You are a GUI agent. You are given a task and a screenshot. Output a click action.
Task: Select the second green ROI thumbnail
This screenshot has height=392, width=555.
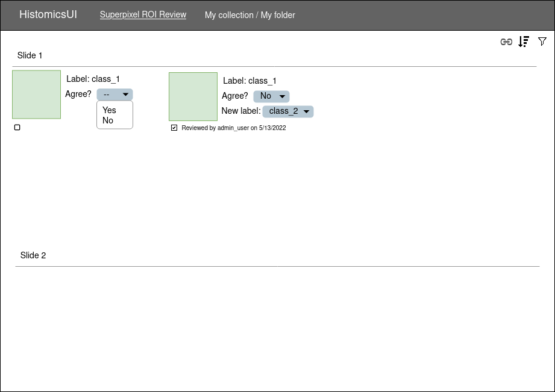pyautogui.click(x=193, y=96)
